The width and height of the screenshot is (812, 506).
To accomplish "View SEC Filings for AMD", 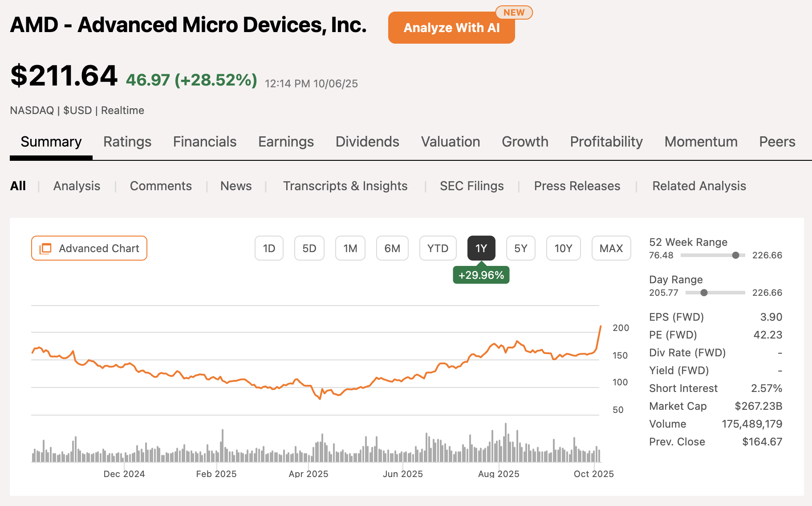I will (471, 186).
